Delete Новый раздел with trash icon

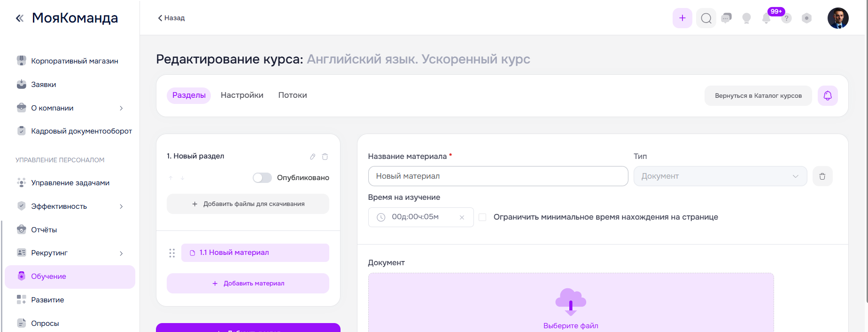coord(325,157)
